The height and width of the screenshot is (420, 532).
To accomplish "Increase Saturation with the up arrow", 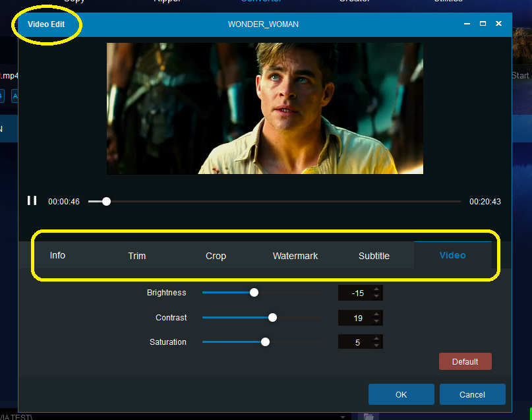I will (x=376, y=338).
